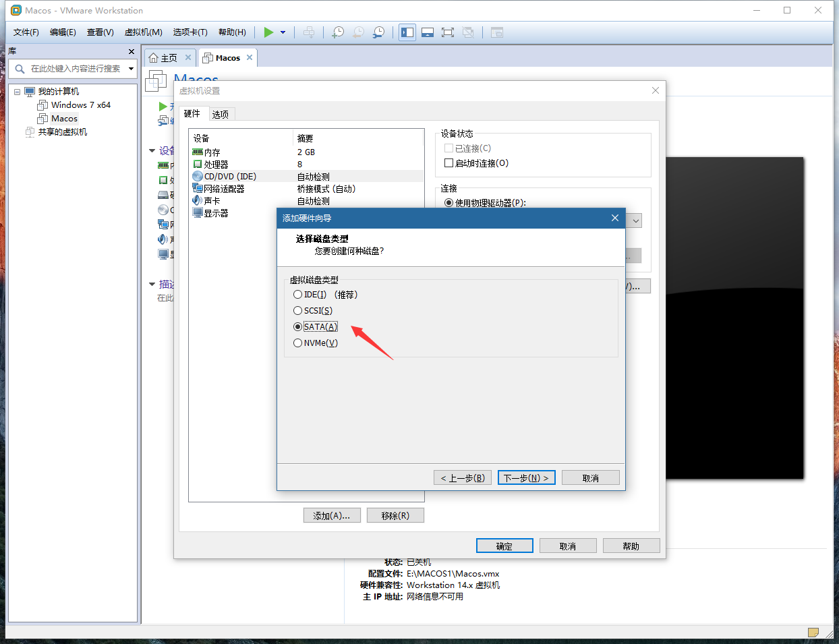Switch to full screen mode icon
Image resolution: width=839 pixels, height=644 pixels.
click(448, 32)
